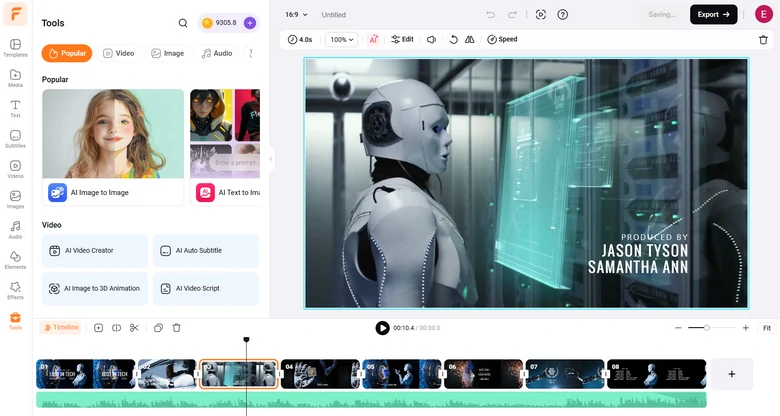The width and height of the screenshot is (780, 416).
Task: Split the clip with the split icon
Action: [116, 327]
